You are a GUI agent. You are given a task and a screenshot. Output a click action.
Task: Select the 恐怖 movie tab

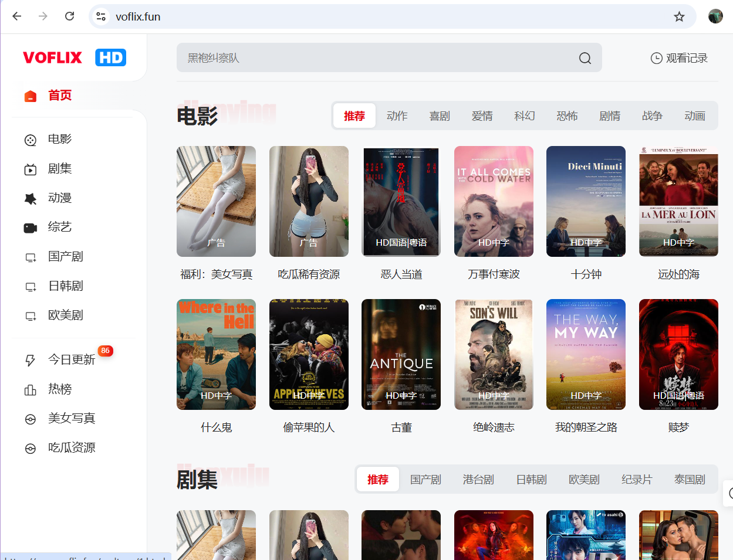pos(567,116)
